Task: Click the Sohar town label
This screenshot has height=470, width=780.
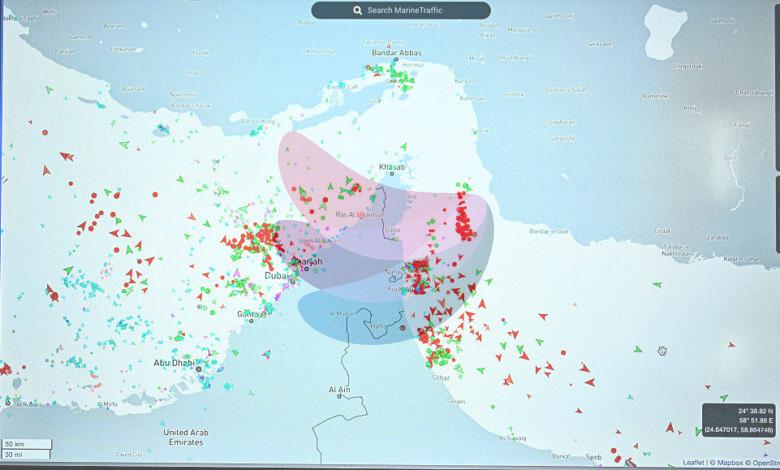Action: tap(442, 378)
